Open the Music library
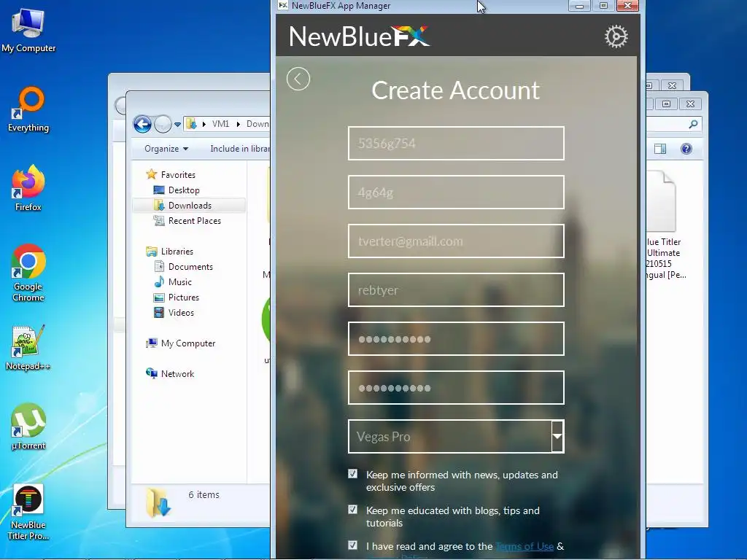747x560 pixels. click(x=179, y=282)
